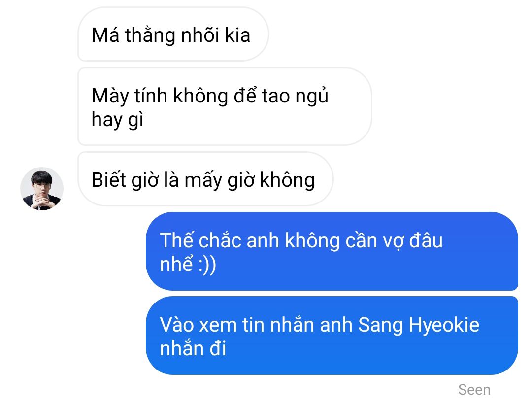This screenshot has height=404, width=532.
Task: Select the blue "Vào xem tin nhắn" message bubble
Action: 332,336
